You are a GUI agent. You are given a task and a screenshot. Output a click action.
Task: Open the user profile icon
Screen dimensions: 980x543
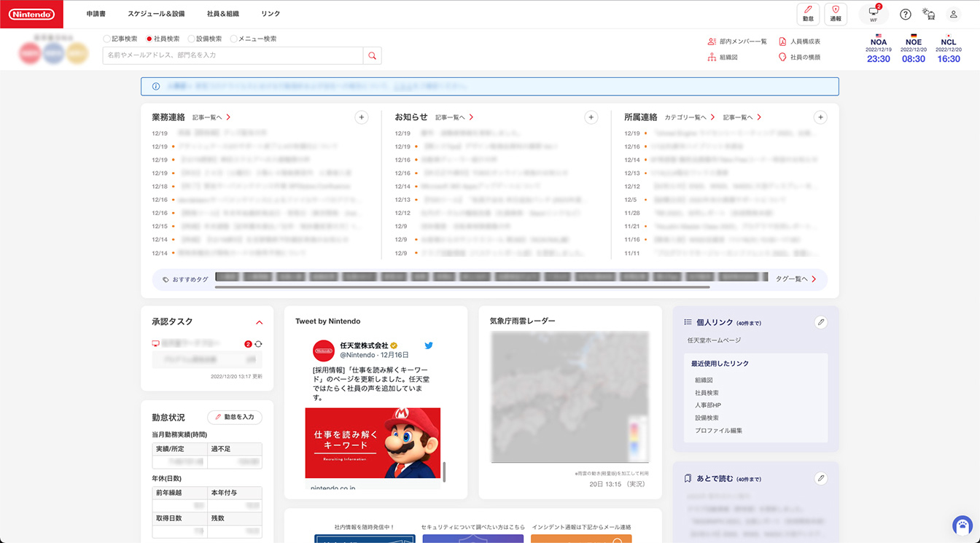953,14
